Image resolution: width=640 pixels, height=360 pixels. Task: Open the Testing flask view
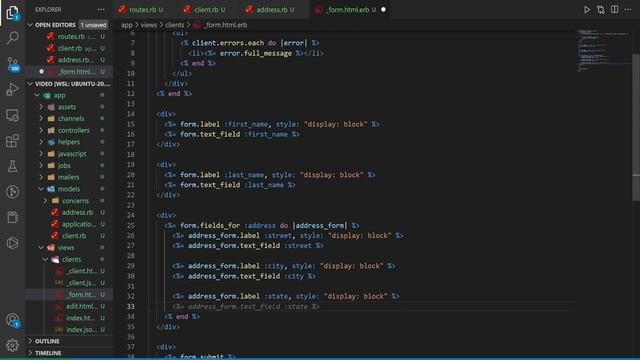(x=12, y=166)
